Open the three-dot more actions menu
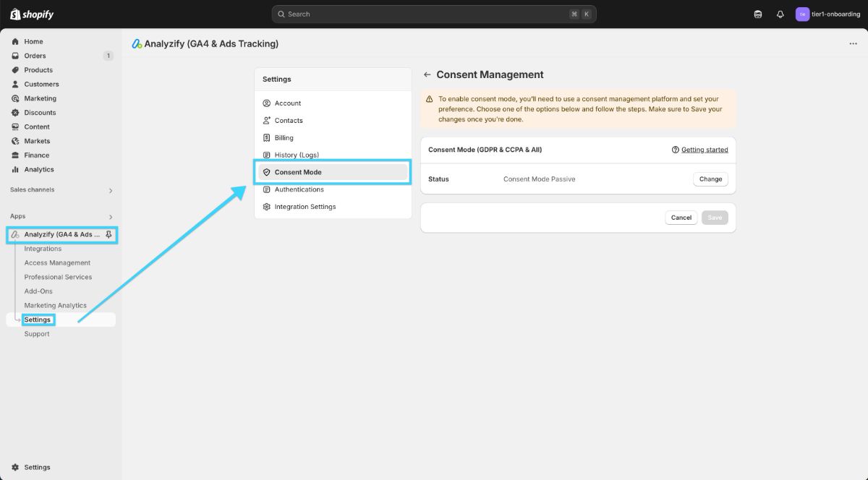This screenshot has height=480, width=868. click(853, 44)
